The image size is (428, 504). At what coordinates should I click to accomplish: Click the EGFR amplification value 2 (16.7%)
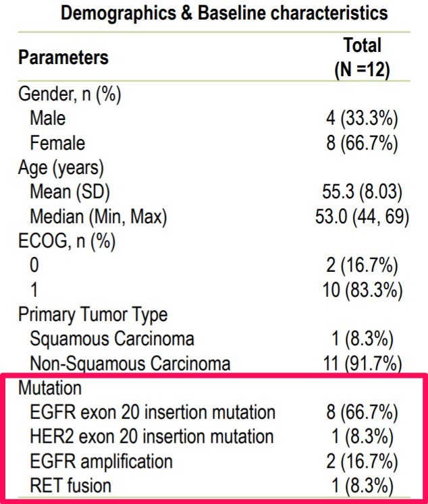pos(363,461)
